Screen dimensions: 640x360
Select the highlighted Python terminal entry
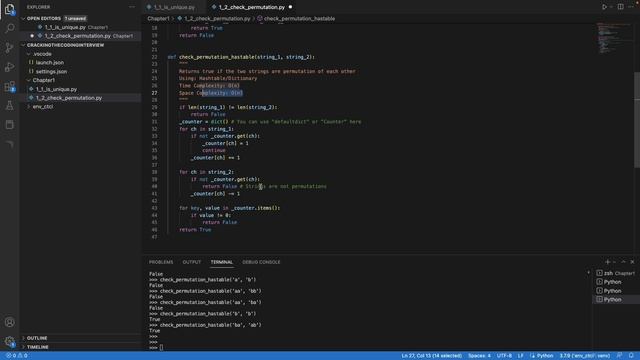click(616, 300)
